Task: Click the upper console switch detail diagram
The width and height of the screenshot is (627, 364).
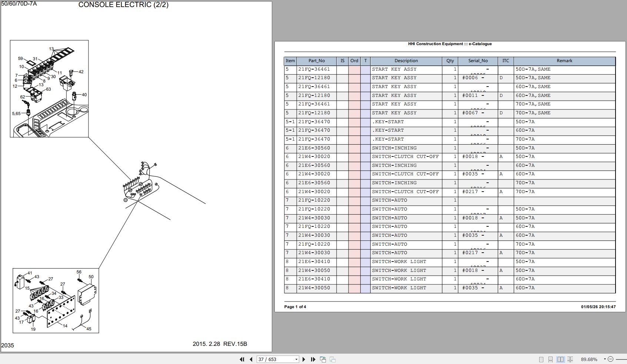Action: click(x=49, y=89)
